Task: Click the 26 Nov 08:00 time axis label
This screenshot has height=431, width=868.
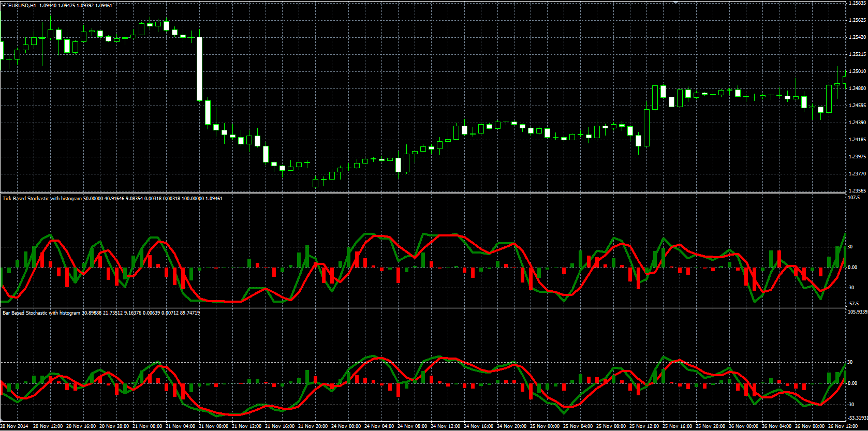Action: coord(810,426)
